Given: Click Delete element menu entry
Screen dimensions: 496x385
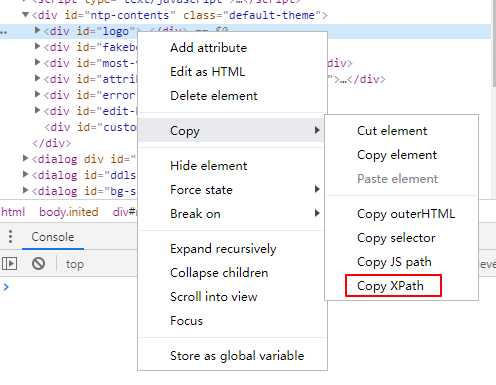Looking at the screenshot, I should 214,96.
